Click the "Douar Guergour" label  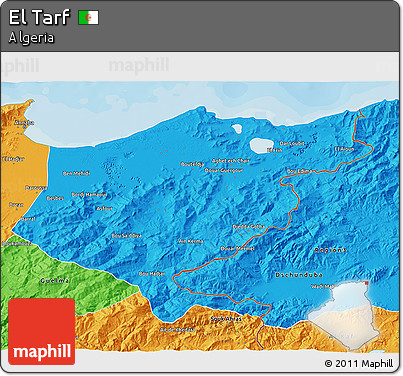pos(224,170)
